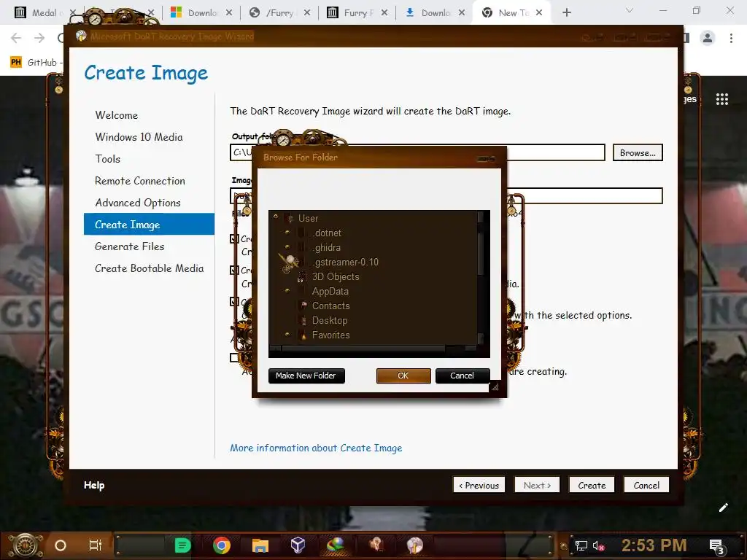
Task: Select the 3D Objects folder icon
Action: tap(301, 276)
